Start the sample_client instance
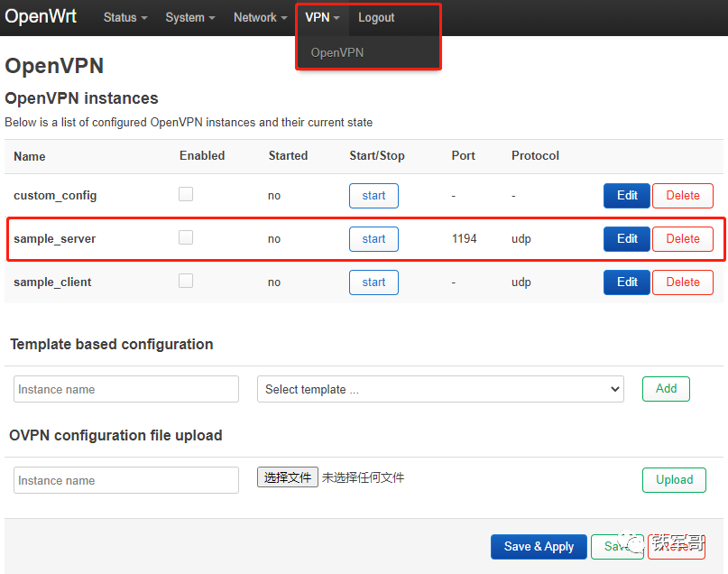The image size is (728, 574). tap(373, 282)
